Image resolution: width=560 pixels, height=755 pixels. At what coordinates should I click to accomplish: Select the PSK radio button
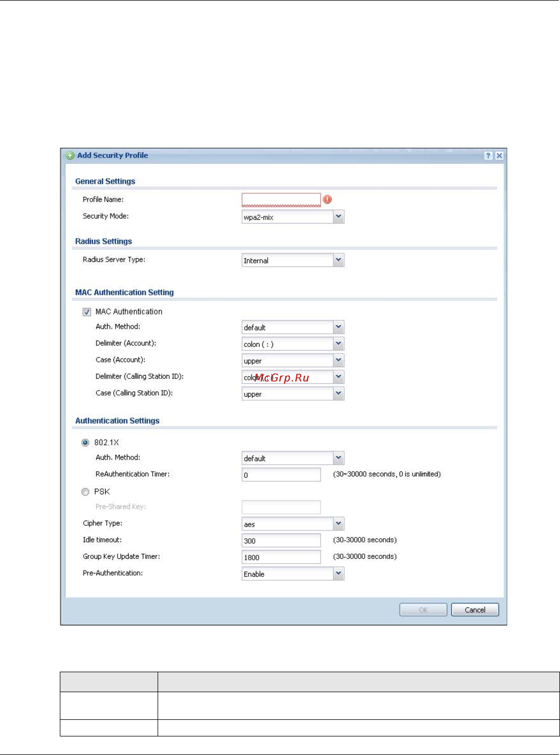click(85, 492)
